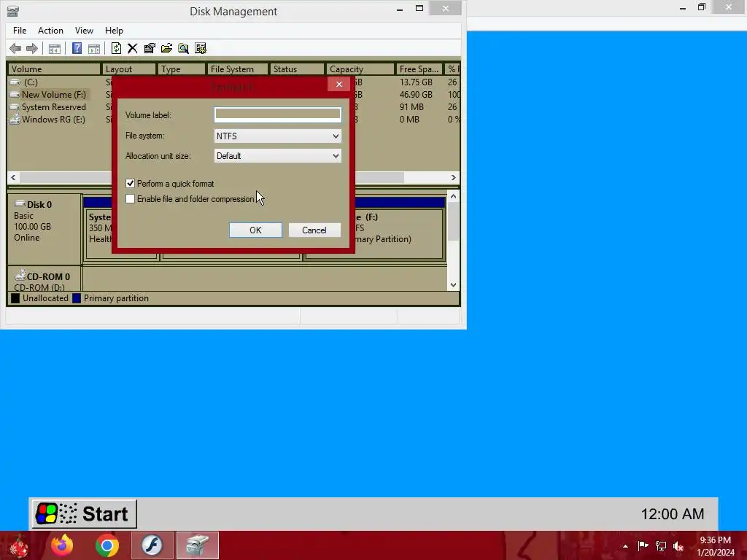
Task: Open the Help toolbar icon
Action: (77, 48)
